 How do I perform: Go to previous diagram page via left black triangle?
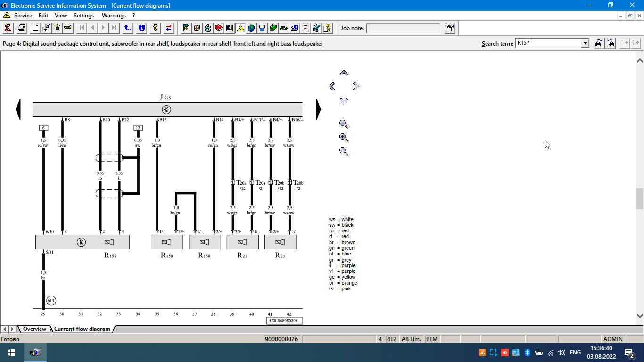pyautogui.click(x=18, y=109)
